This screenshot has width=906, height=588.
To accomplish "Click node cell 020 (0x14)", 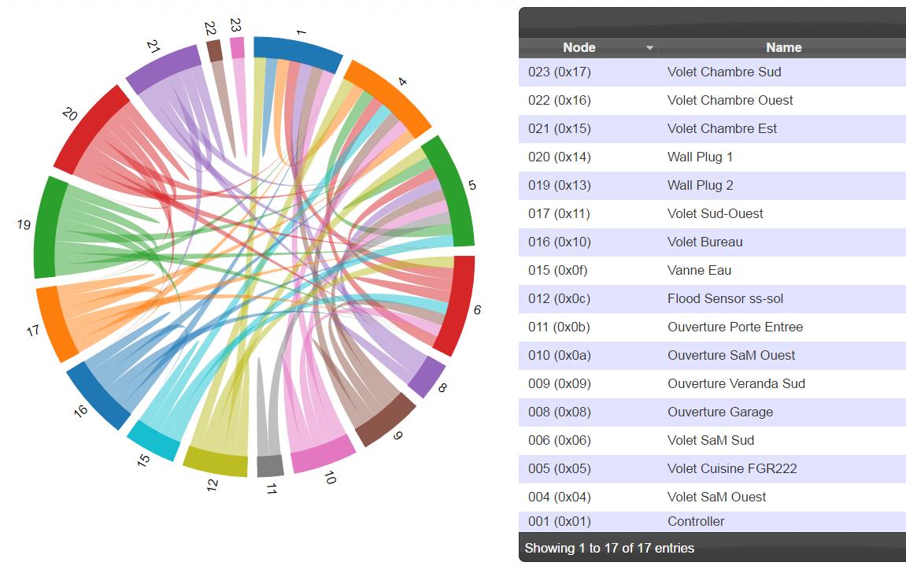I will pyautogui.click(x=560, y=157).
